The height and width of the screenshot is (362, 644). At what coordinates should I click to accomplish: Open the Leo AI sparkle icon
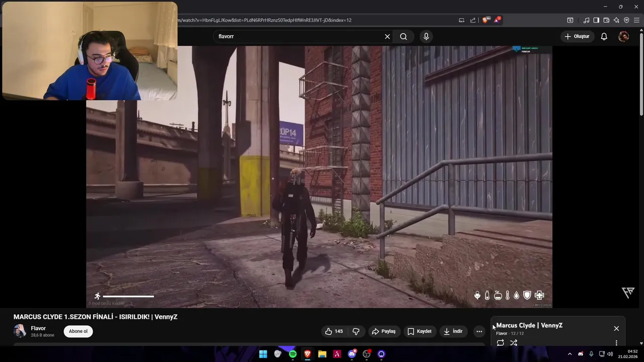(x=616, y=20)
